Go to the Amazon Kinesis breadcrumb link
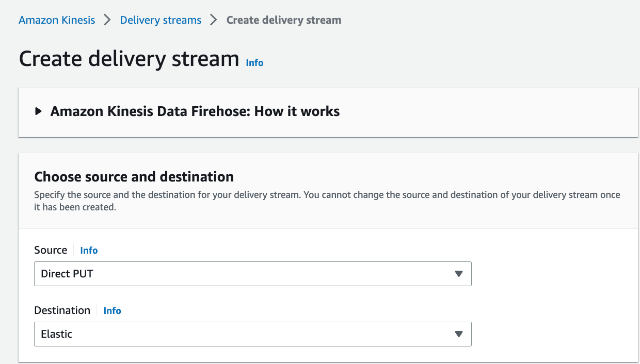The height and width of the screenshot is (364, 640). tap(57, 20)
